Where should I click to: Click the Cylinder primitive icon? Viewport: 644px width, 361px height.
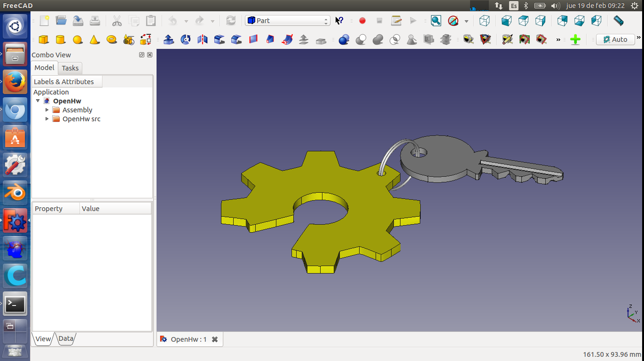click(x=61, y=39)
